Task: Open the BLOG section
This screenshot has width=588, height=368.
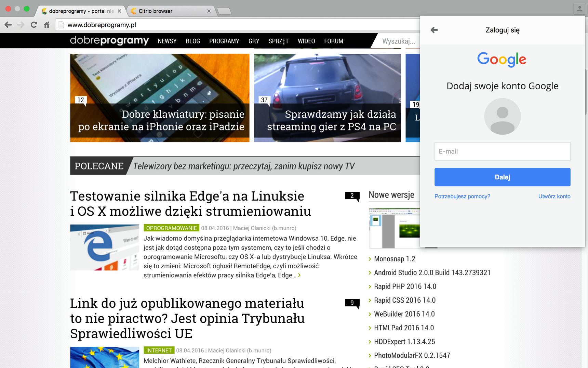Action: 193,41
